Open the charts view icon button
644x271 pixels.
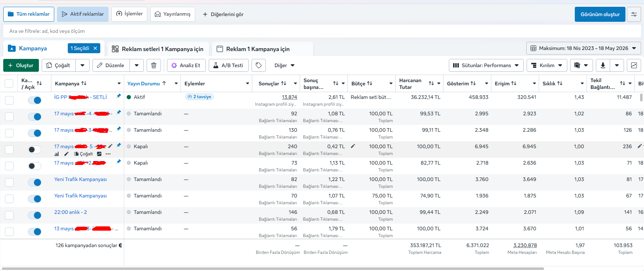pos(634,65)
